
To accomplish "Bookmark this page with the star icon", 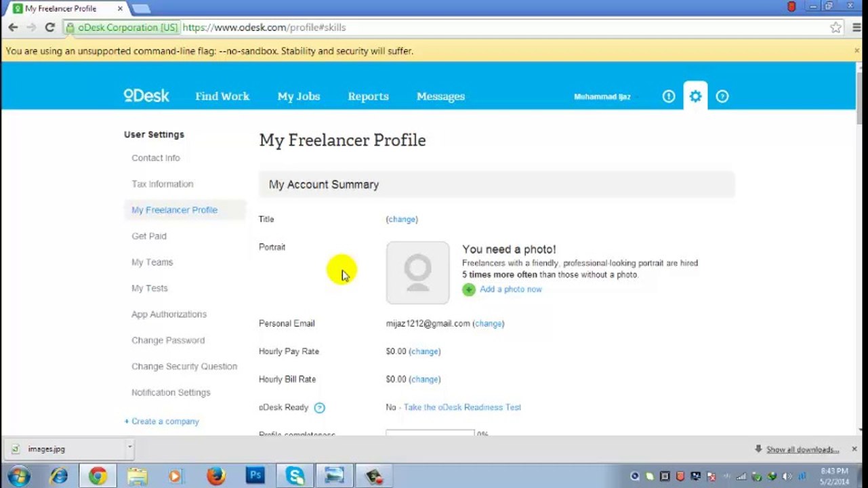I will [835, 27].
